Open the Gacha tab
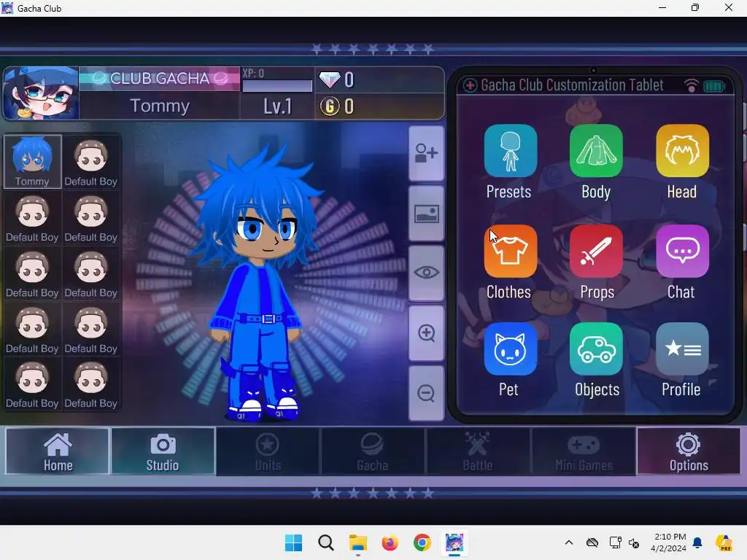747x560 pixels. 373,451
